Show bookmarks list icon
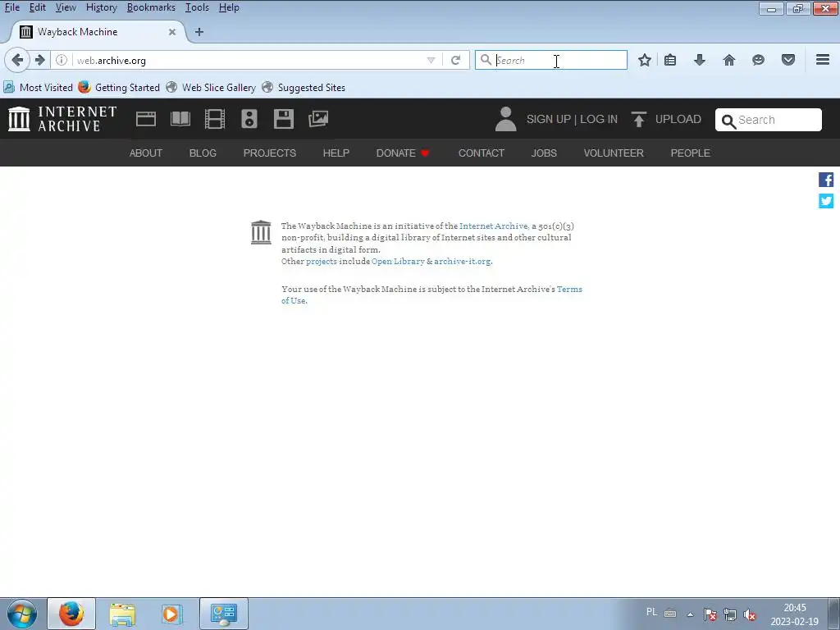The width and height of the screenshot is (840, 630). click(x=670, y=60)
